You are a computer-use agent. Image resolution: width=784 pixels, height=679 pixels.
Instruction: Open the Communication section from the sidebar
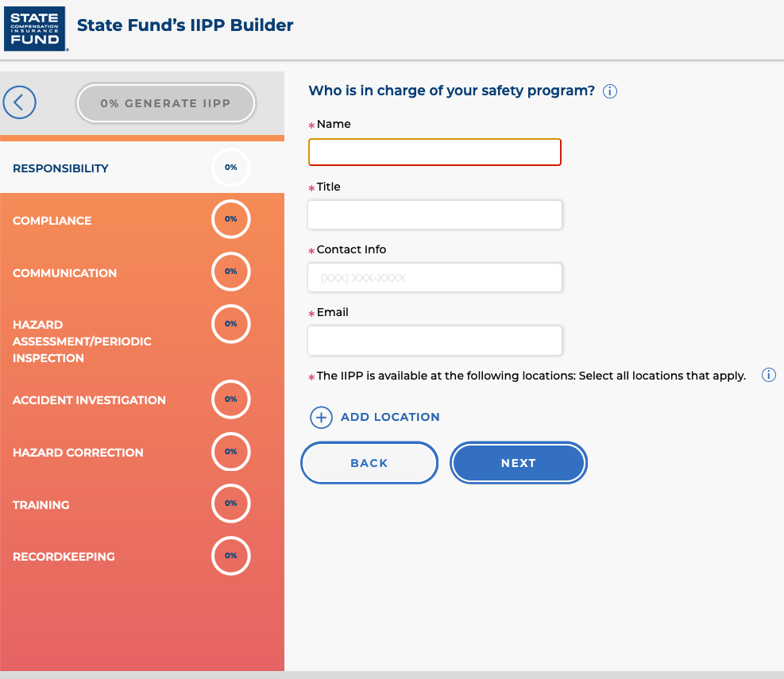coord(64,272)
